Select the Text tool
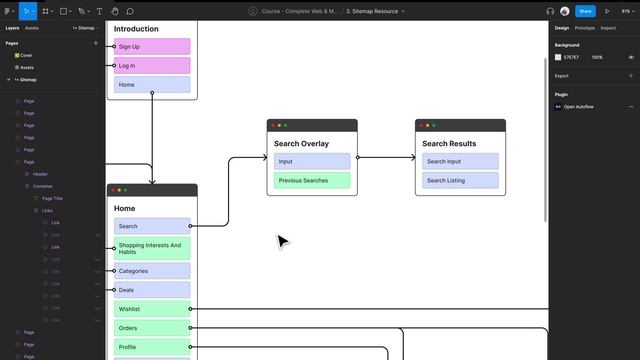 click(x=99, y=11)
